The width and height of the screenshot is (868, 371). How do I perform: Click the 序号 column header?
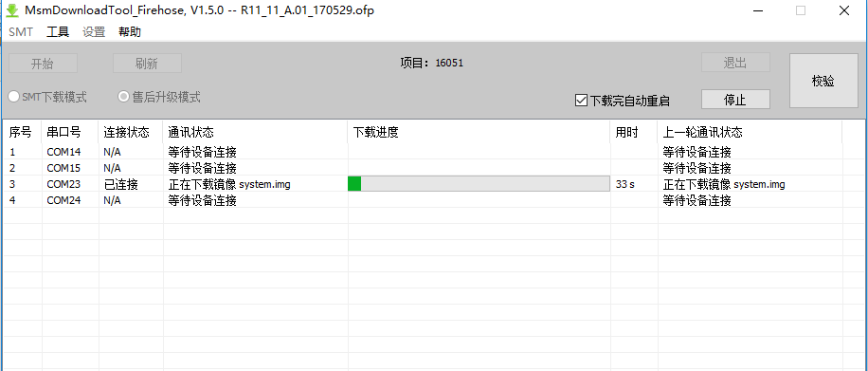[x=22, y=132]
